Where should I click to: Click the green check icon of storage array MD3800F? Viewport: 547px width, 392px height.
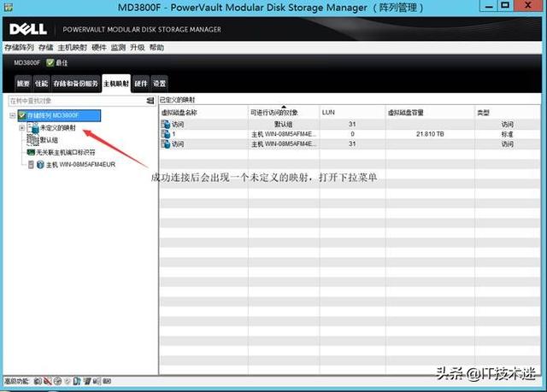click(22, 115)
